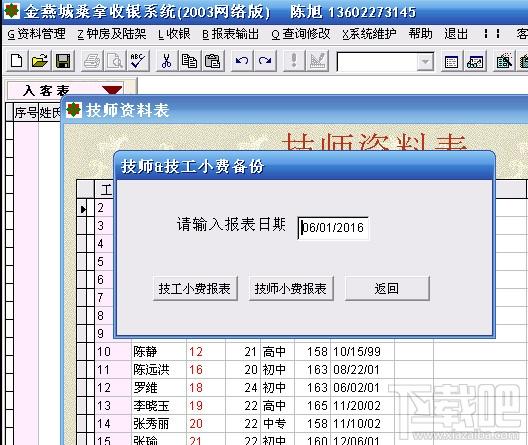Run the ABC spell check icon
Screen dimensions: 528x445
138,61
